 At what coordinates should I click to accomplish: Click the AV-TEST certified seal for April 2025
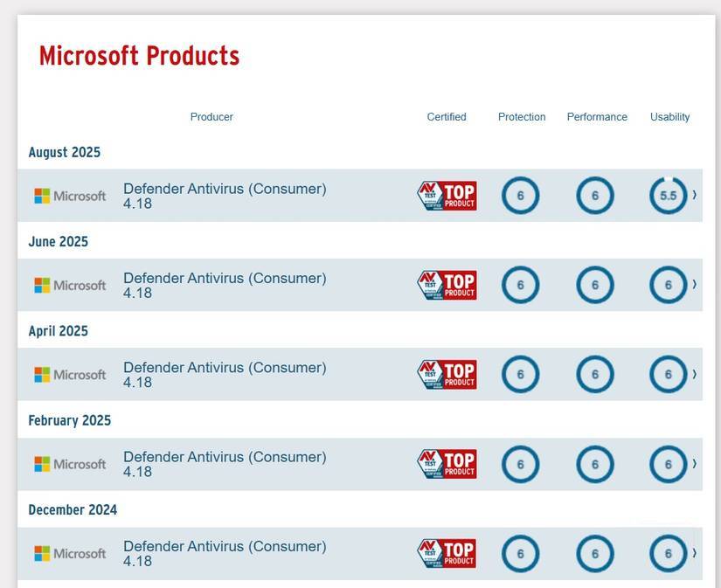tap(447, 373)
